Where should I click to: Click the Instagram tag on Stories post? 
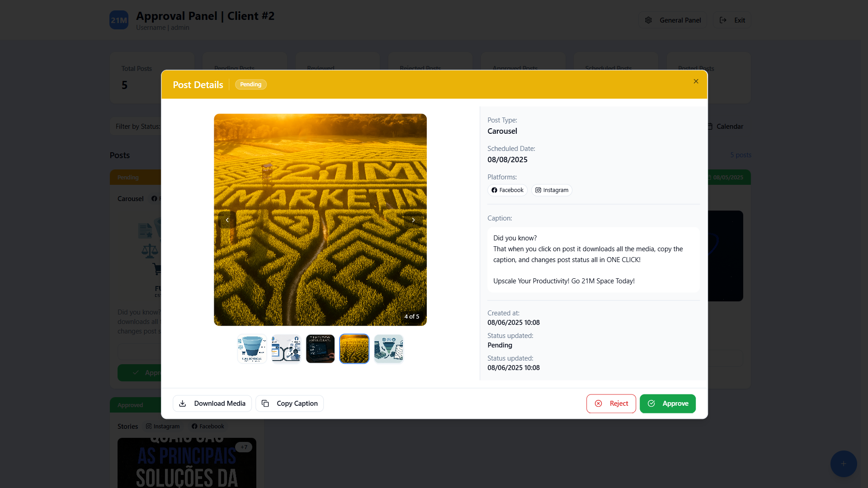tap(163, 426)
